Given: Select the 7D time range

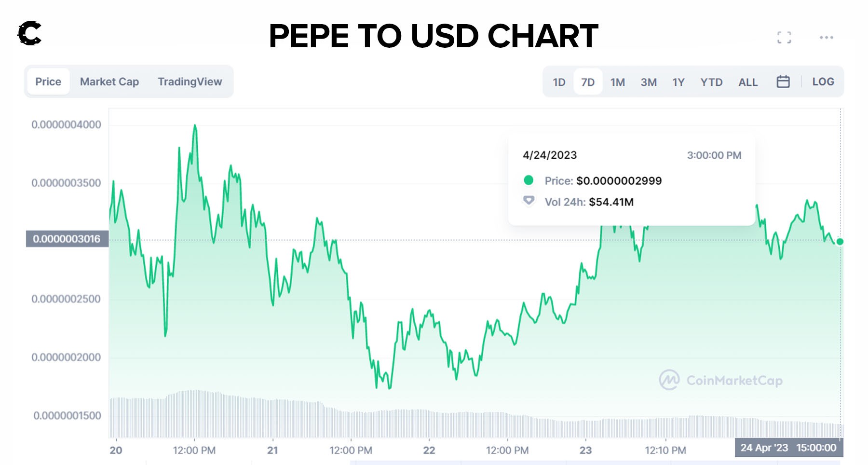Looking at the screenshot, I should 588,82.
